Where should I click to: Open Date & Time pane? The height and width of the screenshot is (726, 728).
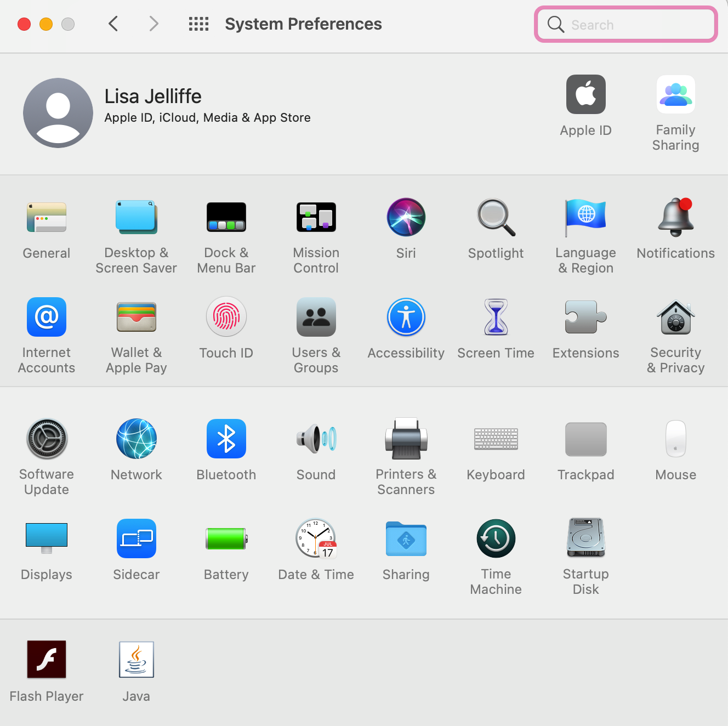click(x=316, y=538)
